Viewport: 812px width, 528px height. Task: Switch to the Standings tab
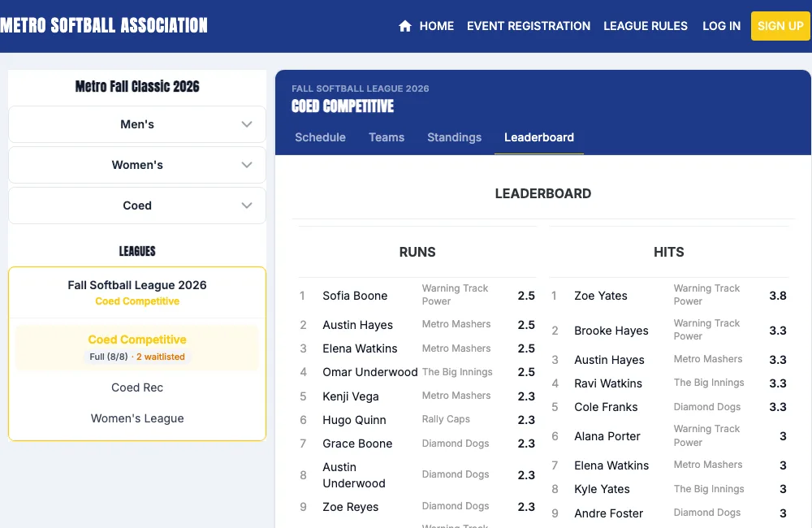pyautogui.click(x=454, y=137)
